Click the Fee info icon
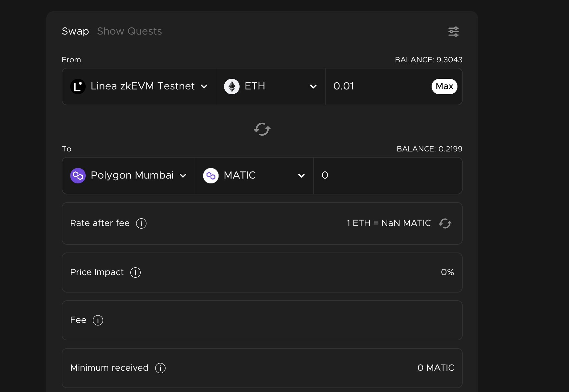 tap(98, 320)
